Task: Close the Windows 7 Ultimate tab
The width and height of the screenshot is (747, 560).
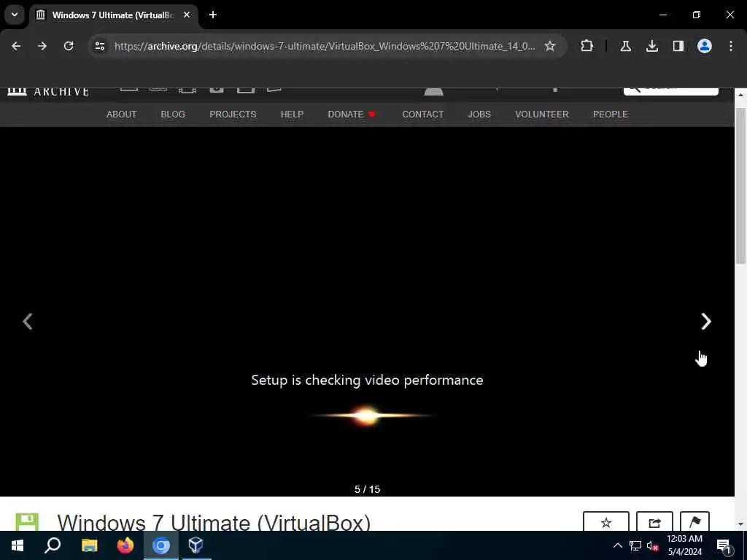Action: click(x=187, y=15)
